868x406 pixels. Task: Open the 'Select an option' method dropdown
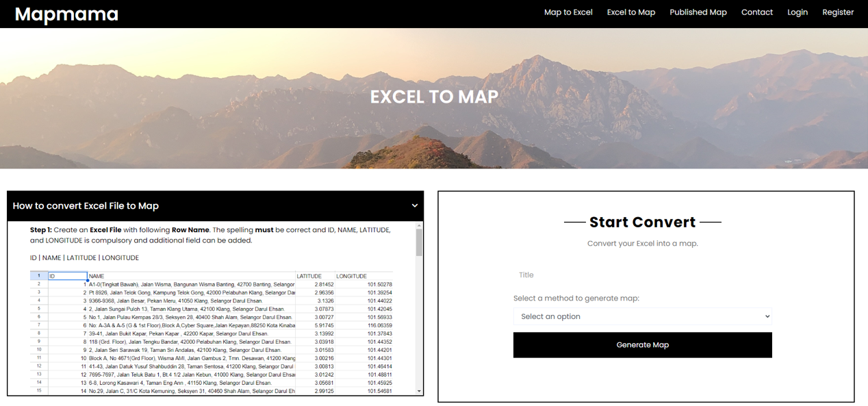[642, 316]
